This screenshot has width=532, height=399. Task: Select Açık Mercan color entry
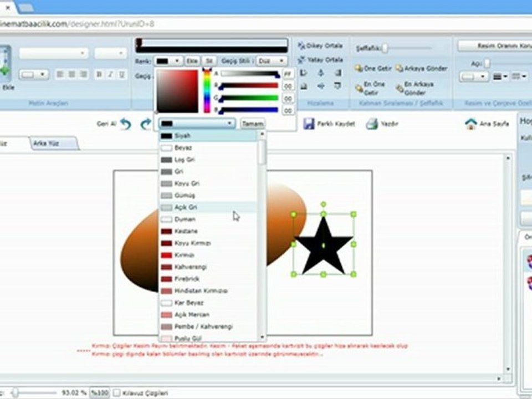[x=208, y=315]
